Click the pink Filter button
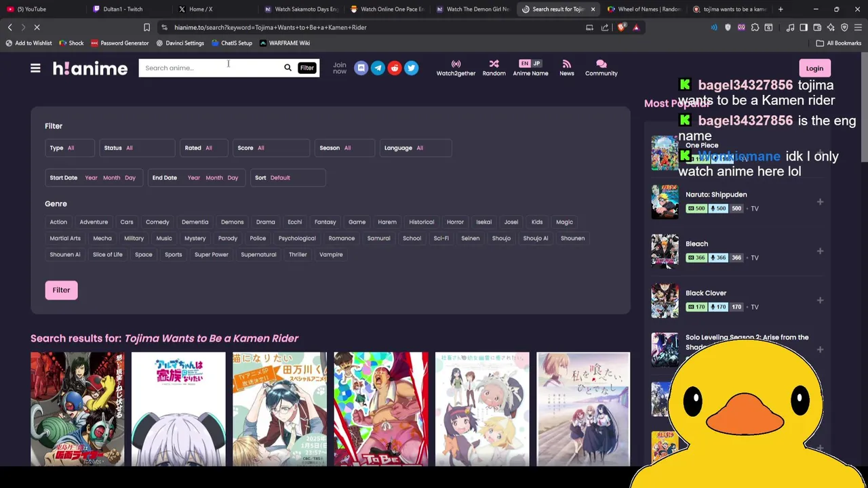This screenshot has width=868, height=488. (61, 290)
